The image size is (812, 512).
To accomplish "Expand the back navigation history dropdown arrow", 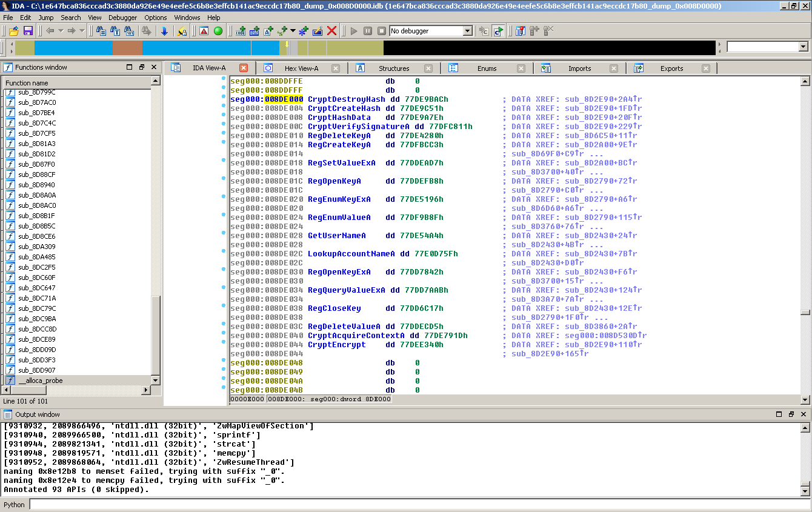I will 61,30.
